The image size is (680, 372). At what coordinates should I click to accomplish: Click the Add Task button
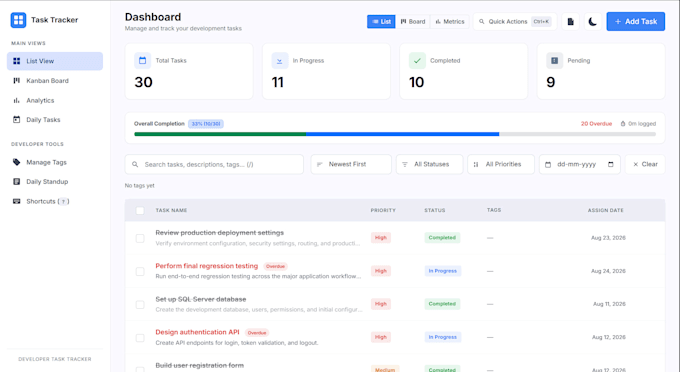[x=635, y=21]
